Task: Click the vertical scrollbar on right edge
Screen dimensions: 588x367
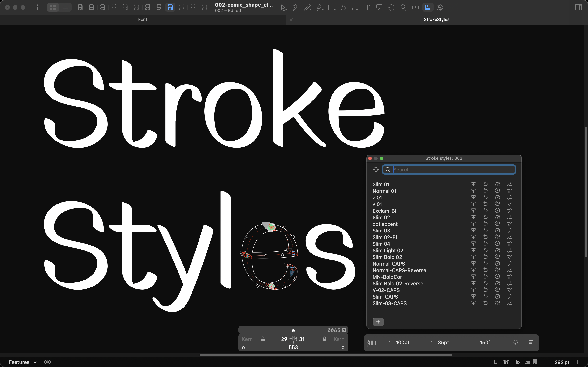Action: (x=586, y=192)
